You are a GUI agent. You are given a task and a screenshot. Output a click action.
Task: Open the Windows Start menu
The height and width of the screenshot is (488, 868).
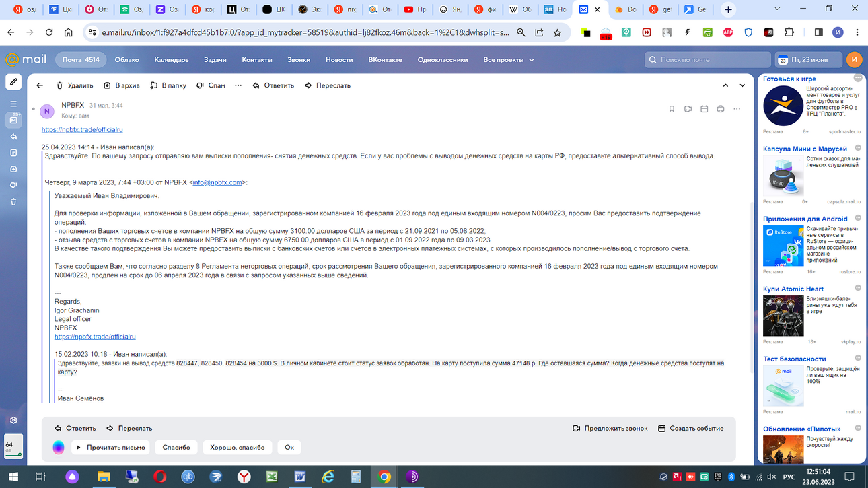coord(13,477)
